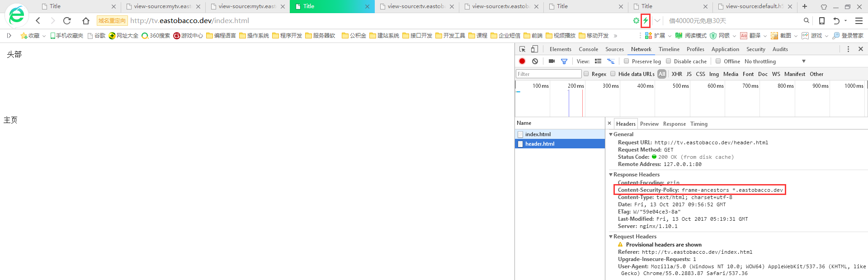Enable the Preserve log checkbox

point(626,61)
